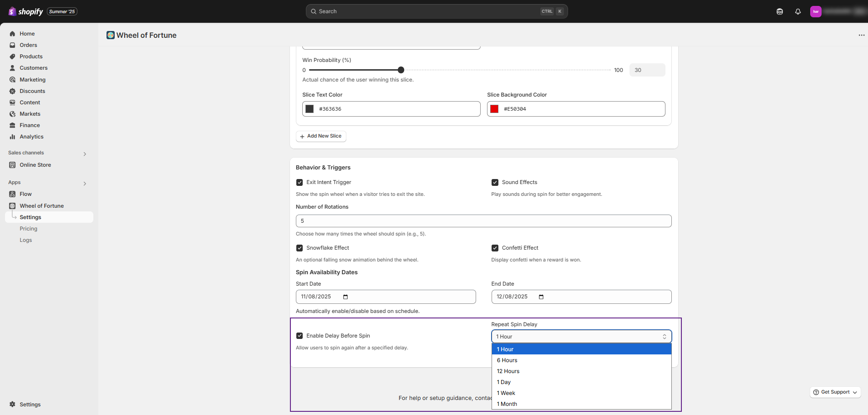The width and height of the screenshot is (868, 415).
Task: Expand the Sales channels section
Action: 85,154
